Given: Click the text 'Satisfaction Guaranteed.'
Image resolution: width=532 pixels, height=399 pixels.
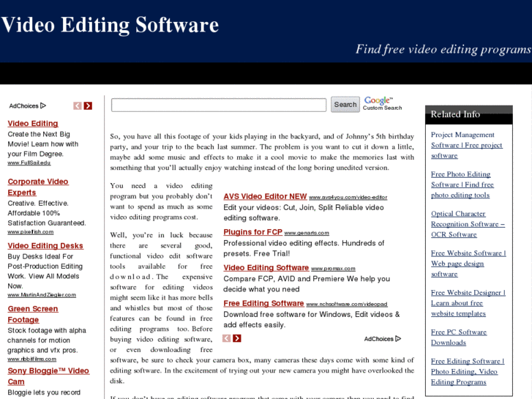Looking at the screenshot, I should pos(47,223).
